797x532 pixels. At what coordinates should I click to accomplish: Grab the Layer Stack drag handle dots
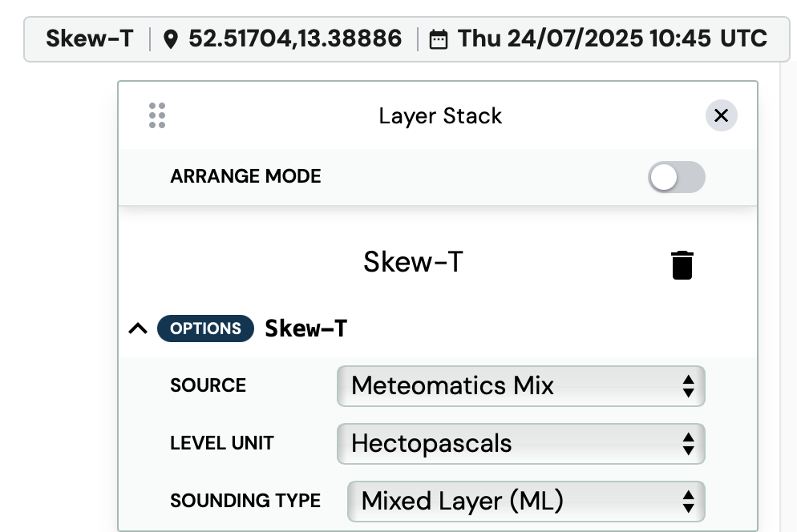point(157,115)
